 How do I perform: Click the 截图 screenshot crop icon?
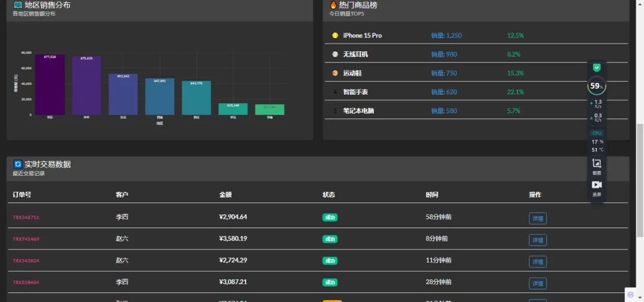[x=597, y=163]
